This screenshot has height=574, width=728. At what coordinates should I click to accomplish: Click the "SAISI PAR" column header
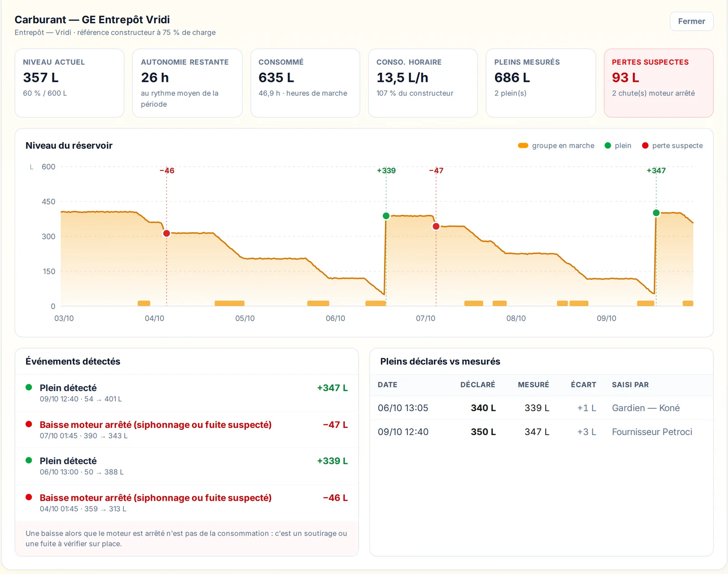tap(630, 385)
